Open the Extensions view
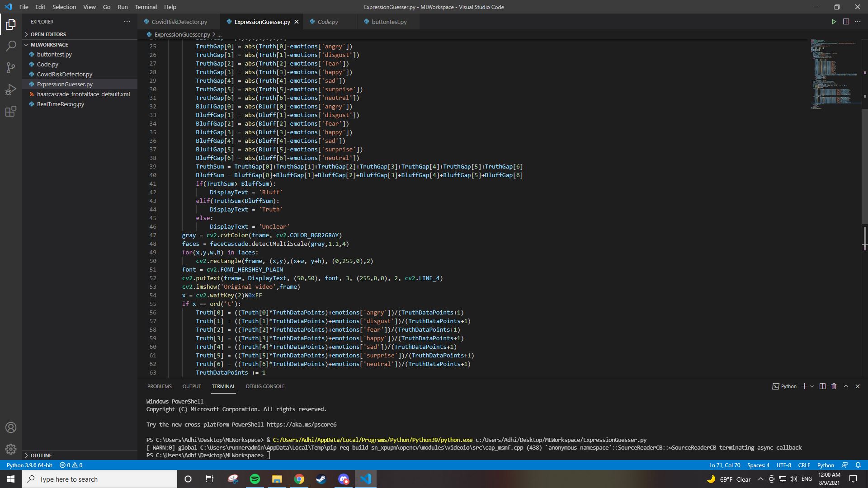Image resolution: width=868 pixels, height=488 pixels. point(11,111)
